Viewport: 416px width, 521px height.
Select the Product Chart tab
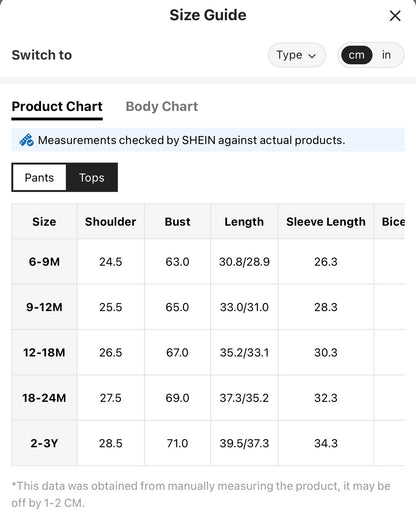coord(57,107)
